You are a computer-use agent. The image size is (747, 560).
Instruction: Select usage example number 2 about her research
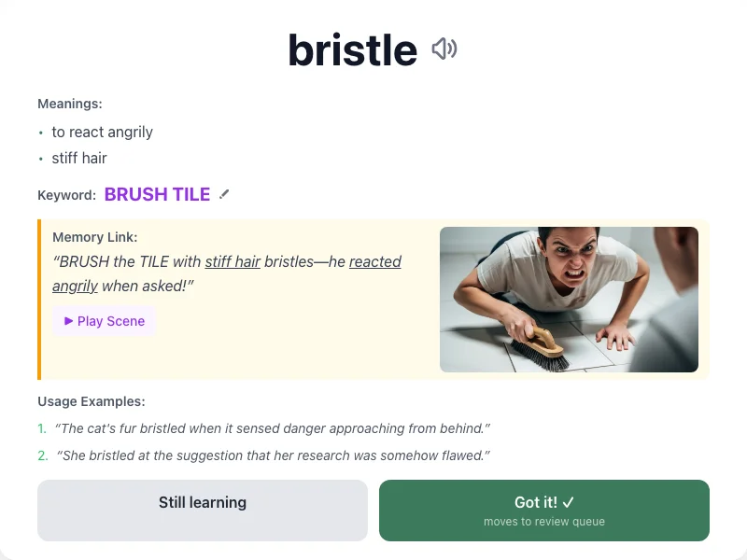click(273, 455)
